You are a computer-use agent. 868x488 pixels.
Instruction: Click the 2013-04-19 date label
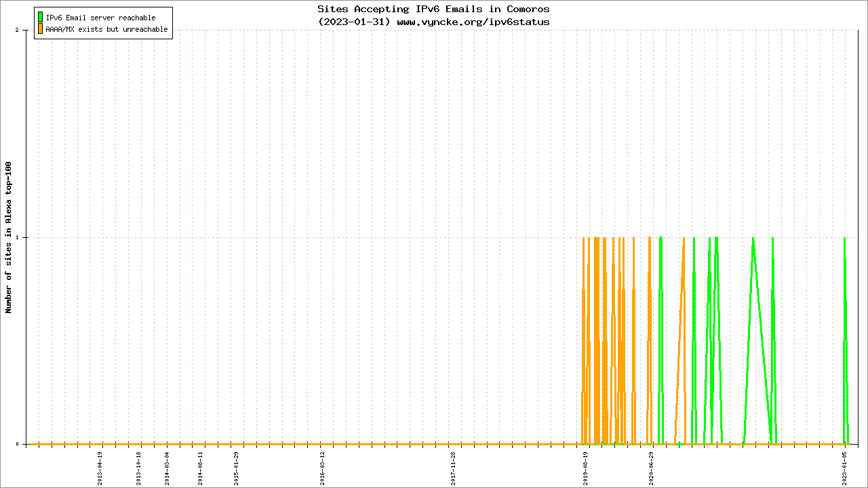pyautogui.click(x=100, y=468)
